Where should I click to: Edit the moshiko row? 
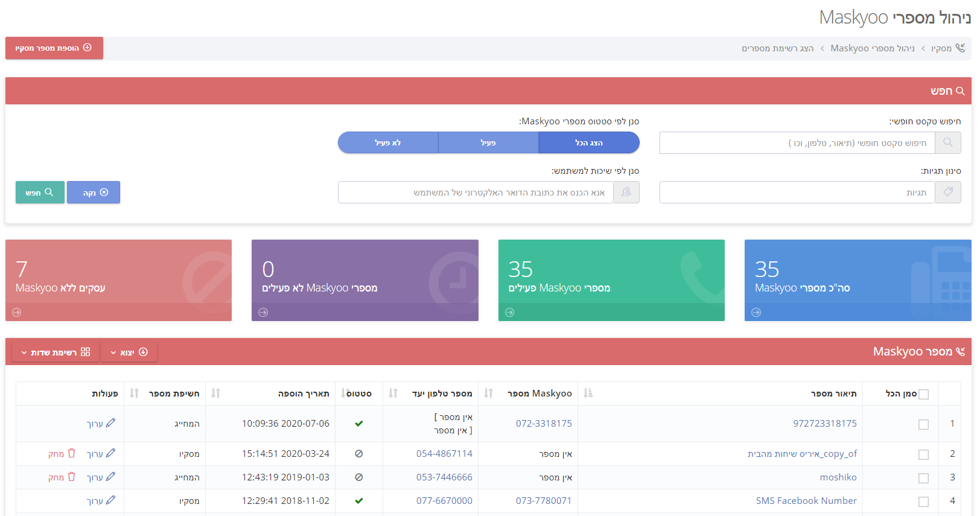tap(101, 477)
